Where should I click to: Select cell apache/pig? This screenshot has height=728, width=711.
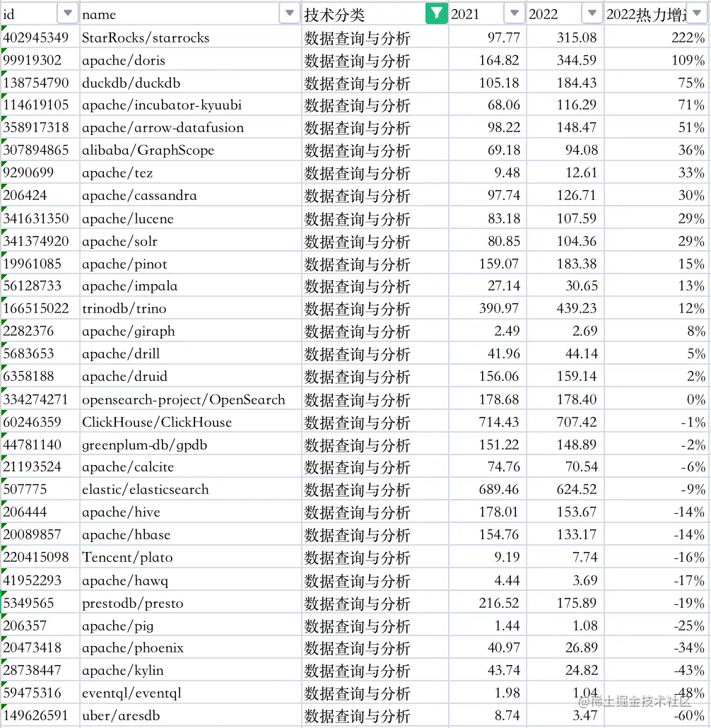190,626
